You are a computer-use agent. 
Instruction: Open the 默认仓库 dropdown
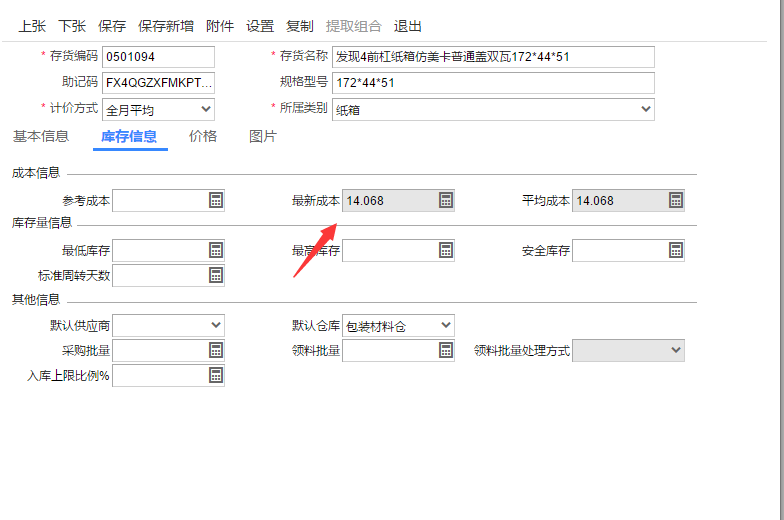pyautogui.click(x=446, y=325)
